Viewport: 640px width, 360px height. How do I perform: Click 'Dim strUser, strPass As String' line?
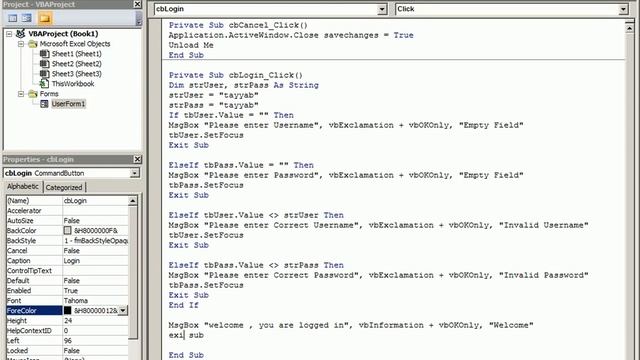coord(244,85)
